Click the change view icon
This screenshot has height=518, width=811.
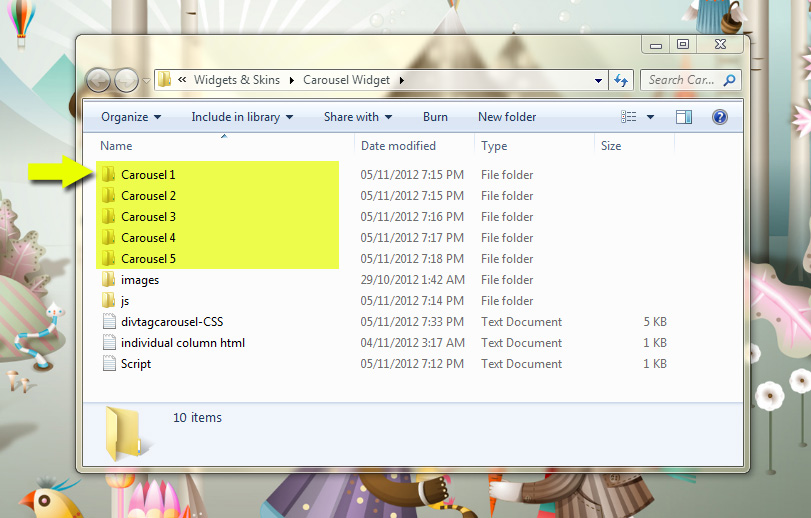point(629,117)
